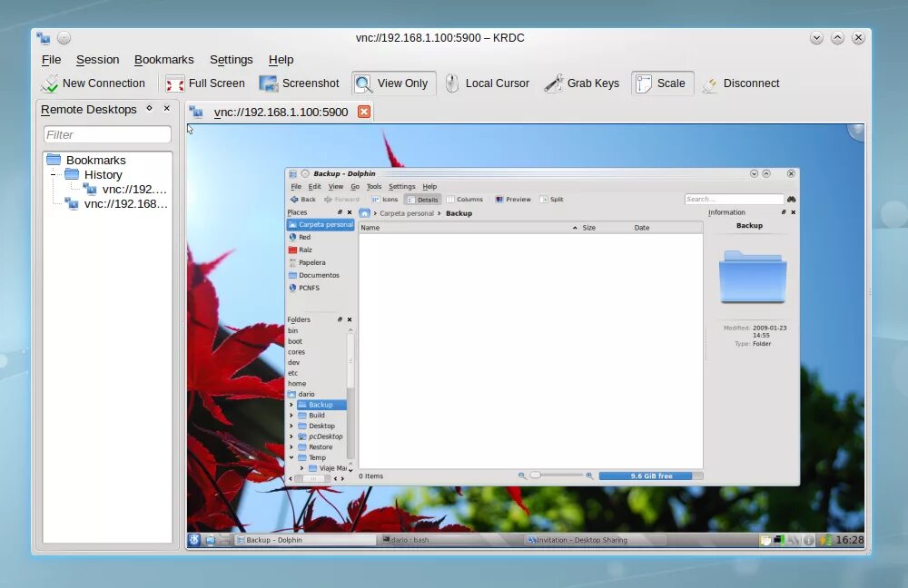This screenshot has width=908, height=588.
Task: Open Raíz in Dolphin Places
Action: point(305,250)
